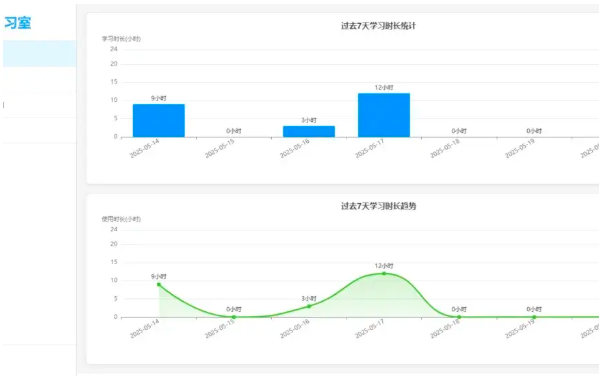Click the 12小时 label on the trend chart
Image resolution: width=611 pixels, height=376 pixels.
(x=384, y=265)
